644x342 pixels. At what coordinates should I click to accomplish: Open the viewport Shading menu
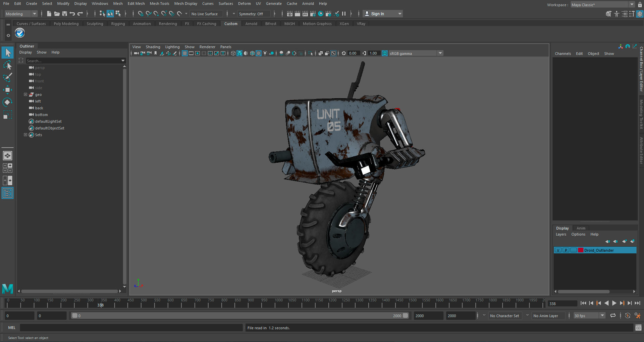(x=153, y=47)
